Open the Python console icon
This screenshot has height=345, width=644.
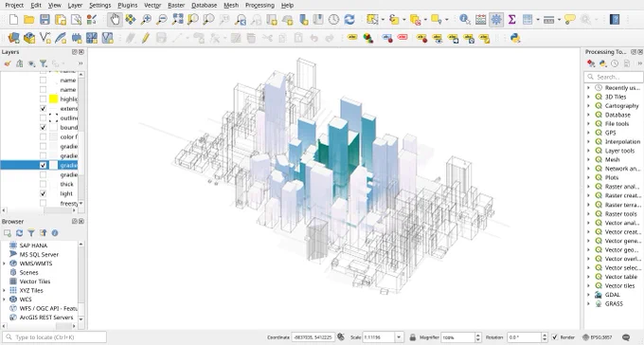coord(515,38)
